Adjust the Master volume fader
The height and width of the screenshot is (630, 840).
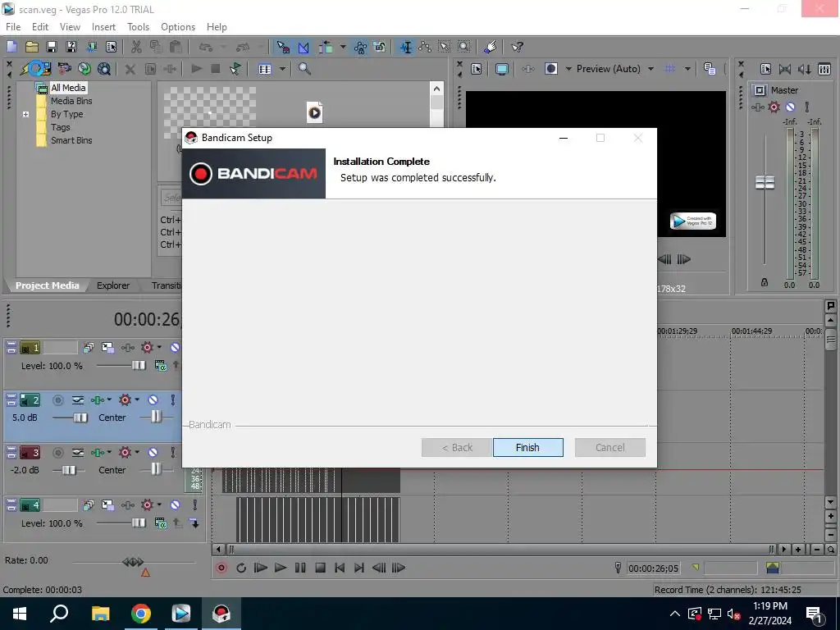click(x=765, y=183)
